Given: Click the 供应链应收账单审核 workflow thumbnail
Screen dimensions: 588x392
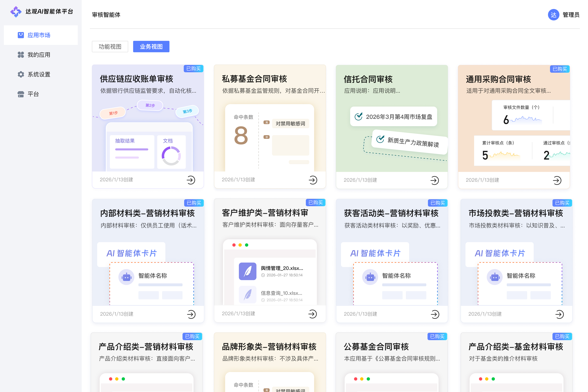Looking at the screenshot, I should tap(148, 136).
